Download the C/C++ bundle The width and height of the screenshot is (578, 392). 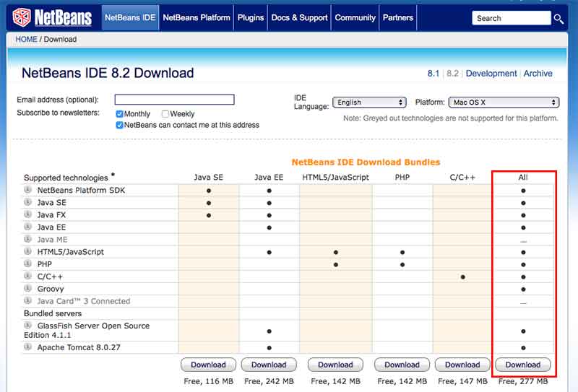(462, 365)
